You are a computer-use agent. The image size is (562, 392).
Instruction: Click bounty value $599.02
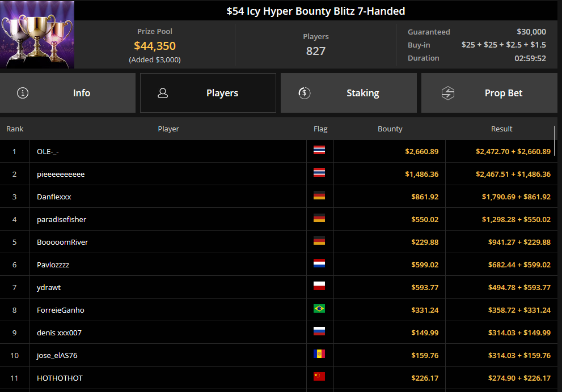coord(425,265)
